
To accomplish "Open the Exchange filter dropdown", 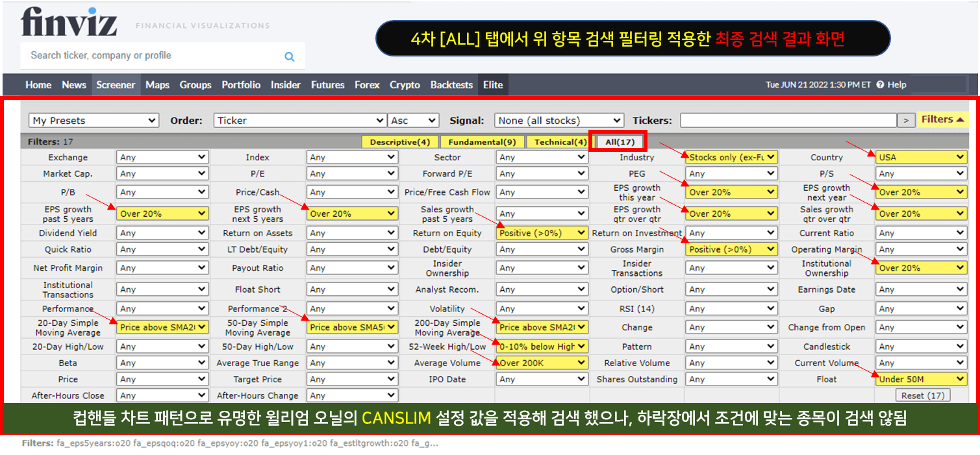I will pos(162,157).
